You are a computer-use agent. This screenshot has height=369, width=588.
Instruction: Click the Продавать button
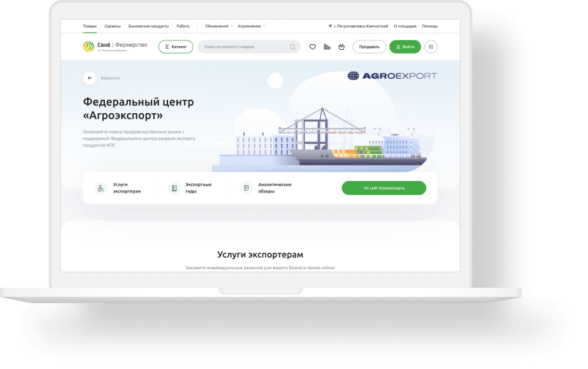369,47
